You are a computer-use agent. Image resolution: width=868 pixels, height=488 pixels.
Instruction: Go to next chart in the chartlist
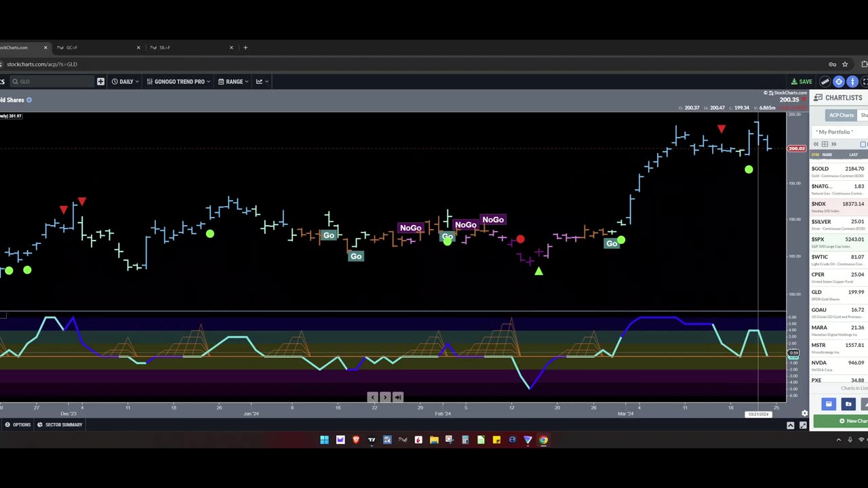pyautogui.click(x=833, y=144)
